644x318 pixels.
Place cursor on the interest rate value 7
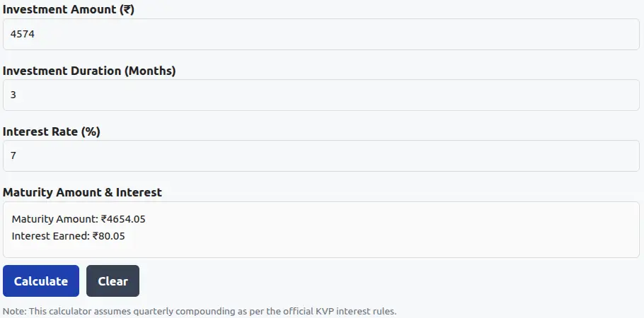[13, 155]
